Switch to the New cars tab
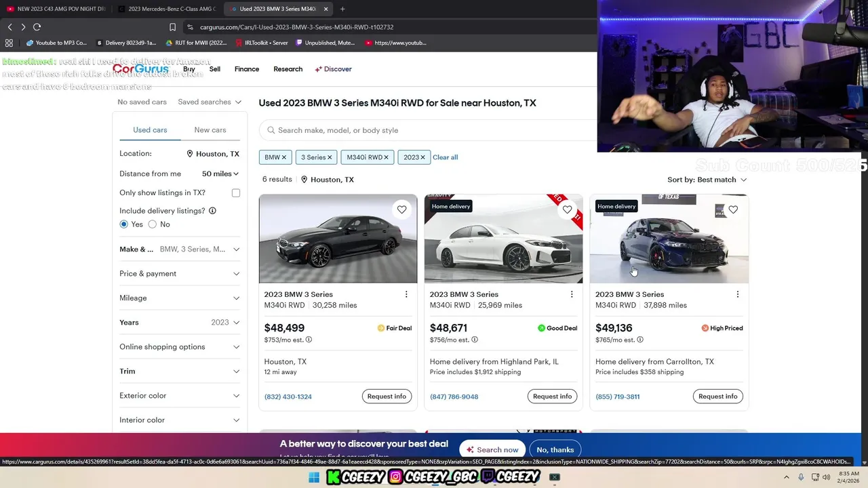This screenshot has width=868, height=488. (210, 130)
